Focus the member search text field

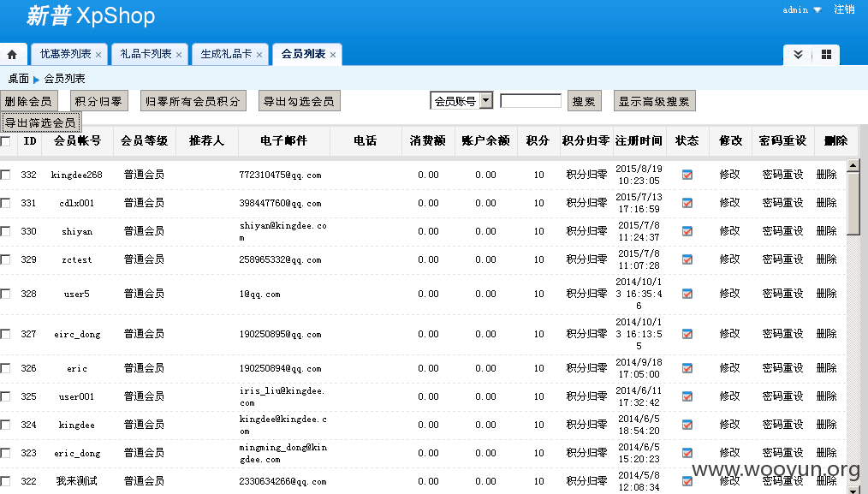click(x=531, y=101)
